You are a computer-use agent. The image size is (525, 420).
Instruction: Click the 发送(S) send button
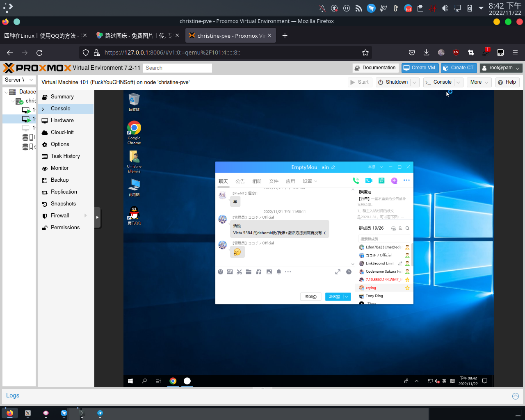pyautogui.click(x=334, y=297)
